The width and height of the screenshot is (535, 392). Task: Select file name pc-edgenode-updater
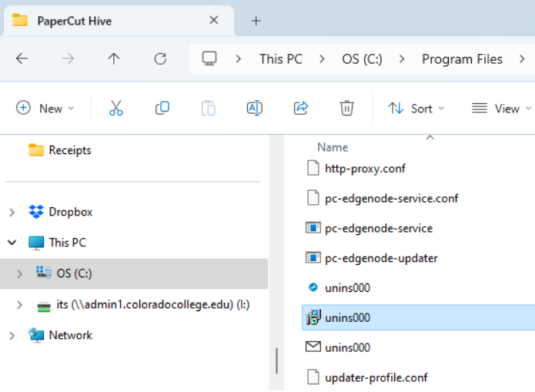tap(381, 258)
